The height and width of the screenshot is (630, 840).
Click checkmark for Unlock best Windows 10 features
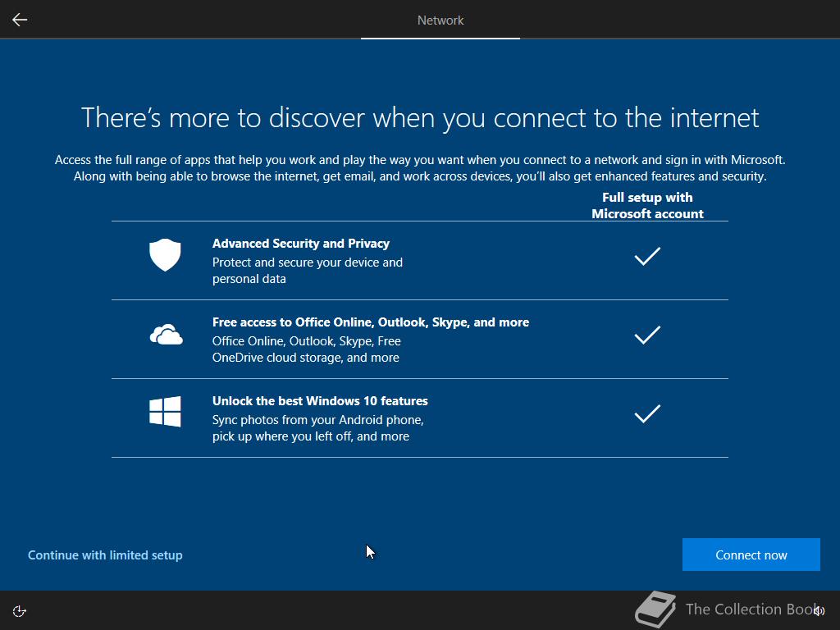(647, 413)
